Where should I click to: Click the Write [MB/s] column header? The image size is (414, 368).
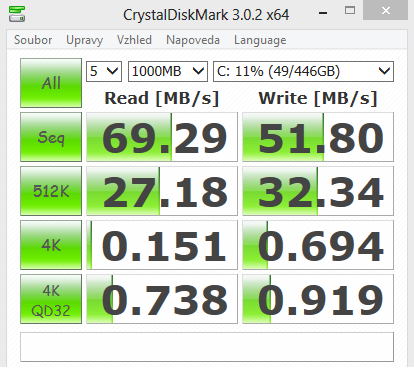[x=318, y=98]
